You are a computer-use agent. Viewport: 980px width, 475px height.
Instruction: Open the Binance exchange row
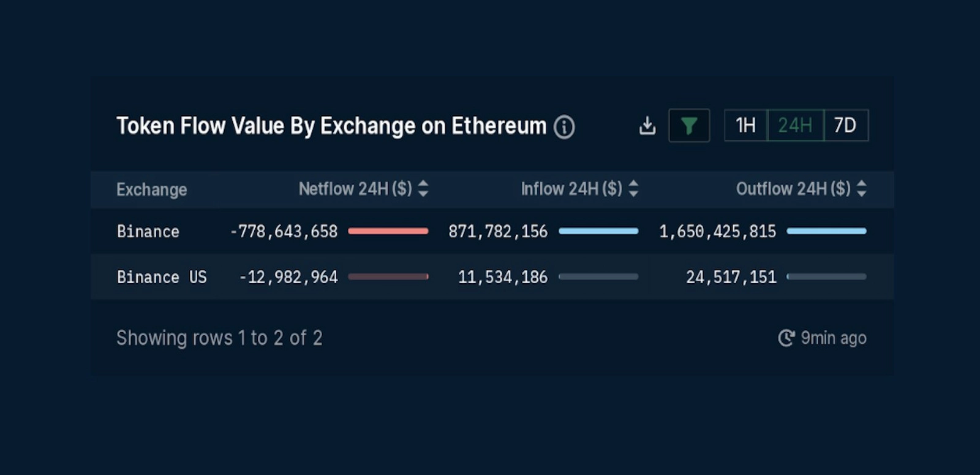click(x=148, y=231)
